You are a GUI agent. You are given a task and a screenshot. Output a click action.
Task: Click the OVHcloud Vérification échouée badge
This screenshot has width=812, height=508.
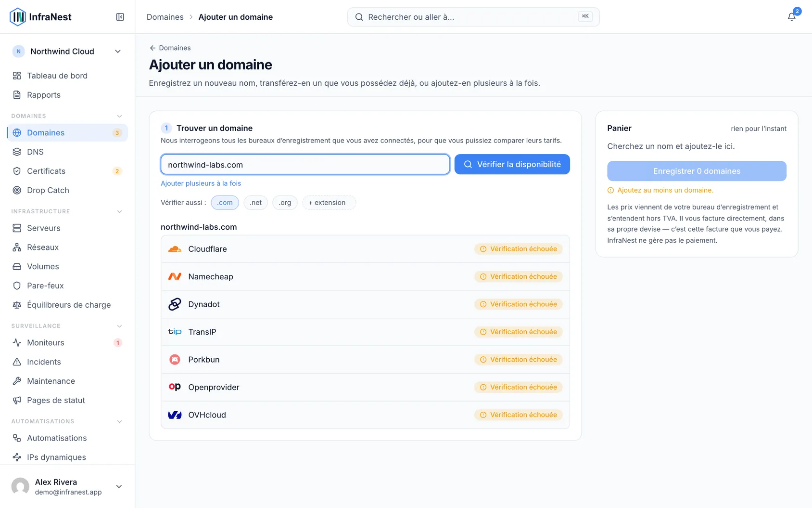tap(519, 415)
